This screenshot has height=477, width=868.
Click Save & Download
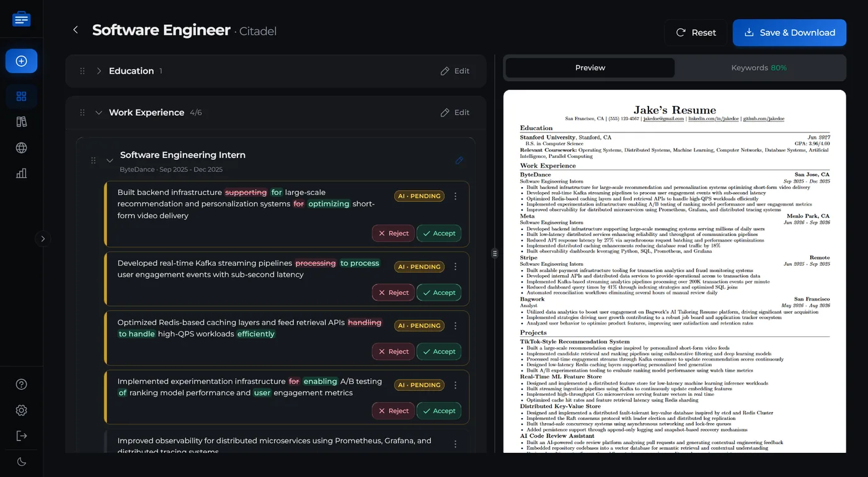click(789, 33)
